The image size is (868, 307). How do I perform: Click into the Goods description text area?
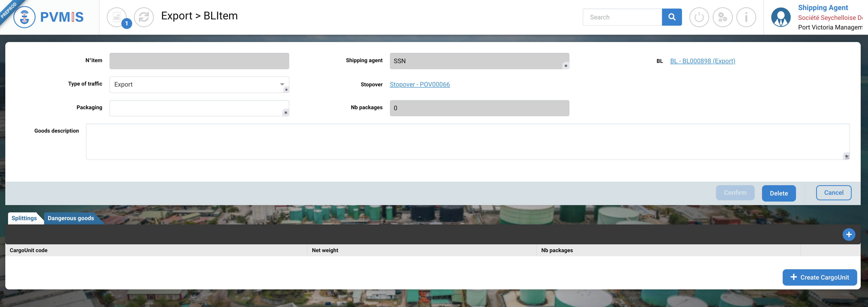[467, 141]
